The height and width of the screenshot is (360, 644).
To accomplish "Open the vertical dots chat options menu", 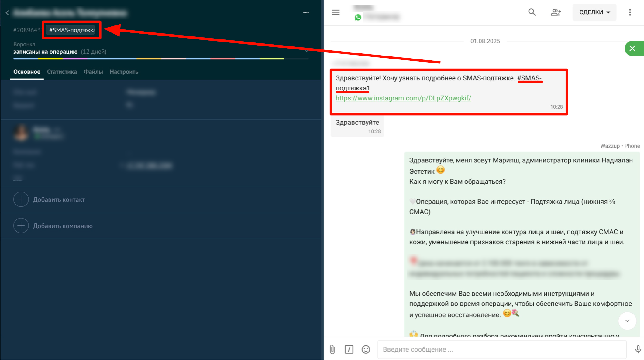I will click(630, 12).
